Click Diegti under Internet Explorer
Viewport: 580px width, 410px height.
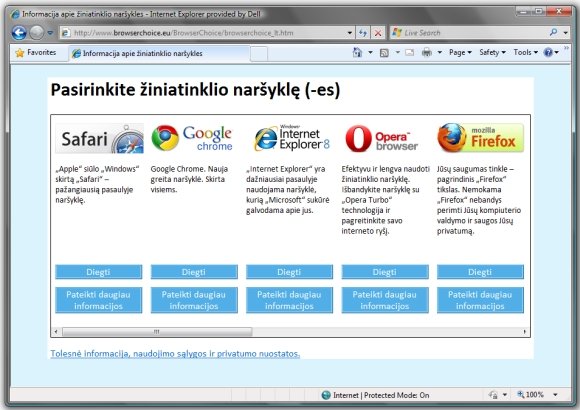point(289,272)
